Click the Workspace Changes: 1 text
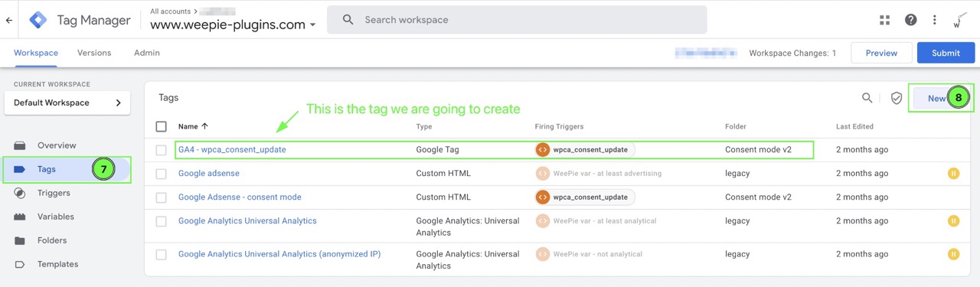 (x=792, y=53)
